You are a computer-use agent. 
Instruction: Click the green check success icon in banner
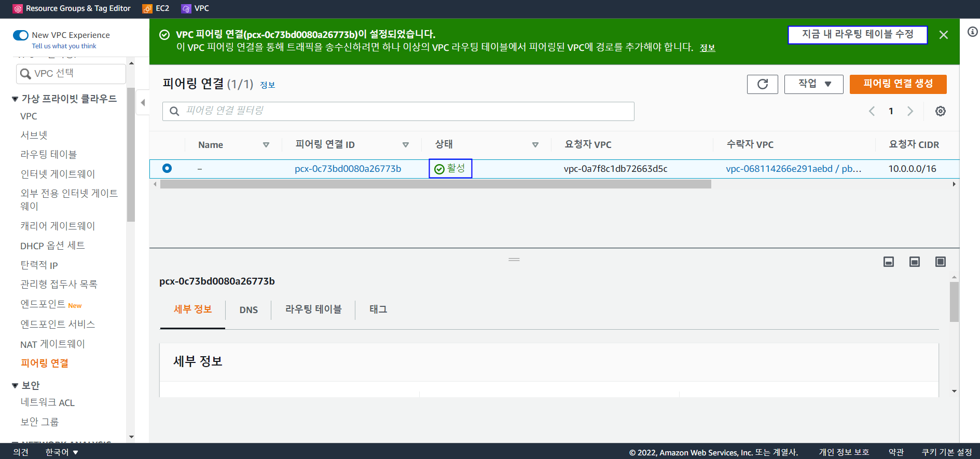(x=164, y=35)
